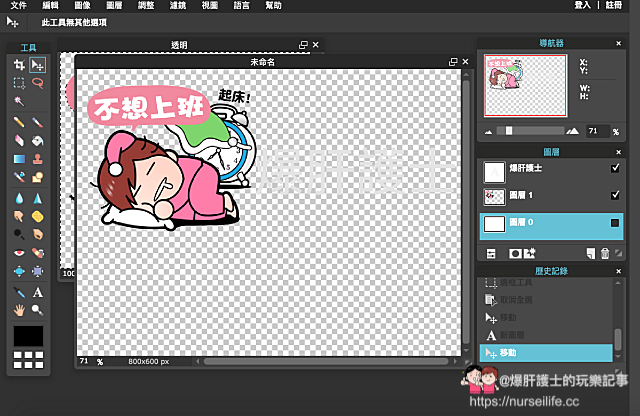Select 取消全選 history entry
This screenshot has width=640, height=416.
516,300
